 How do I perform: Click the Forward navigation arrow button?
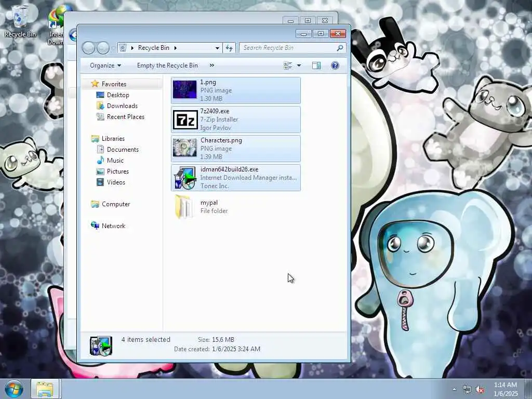point(103,48)
